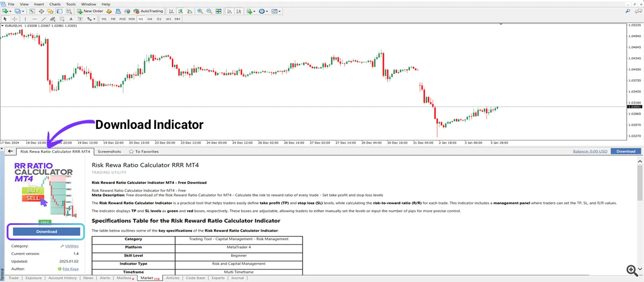Open the Mailbox terminal tab
The width and height of the screenshot is (644, 282).
click(x=125, y=278)
